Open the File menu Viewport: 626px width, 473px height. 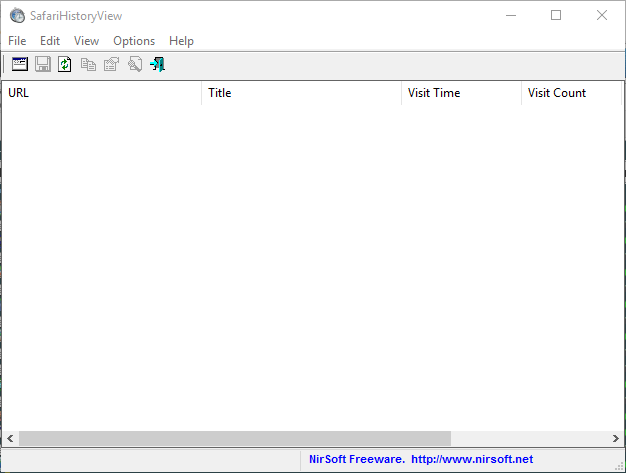(17, 41)
